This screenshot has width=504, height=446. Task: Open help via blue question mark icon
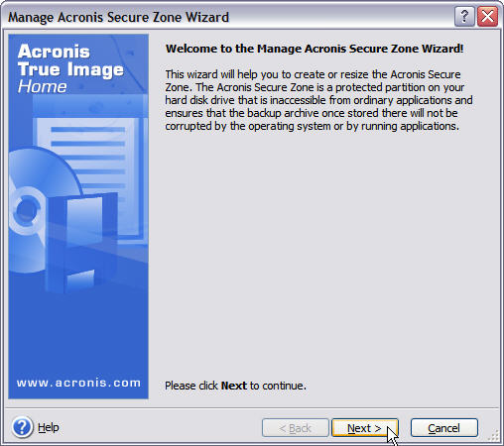click(22, 427)
